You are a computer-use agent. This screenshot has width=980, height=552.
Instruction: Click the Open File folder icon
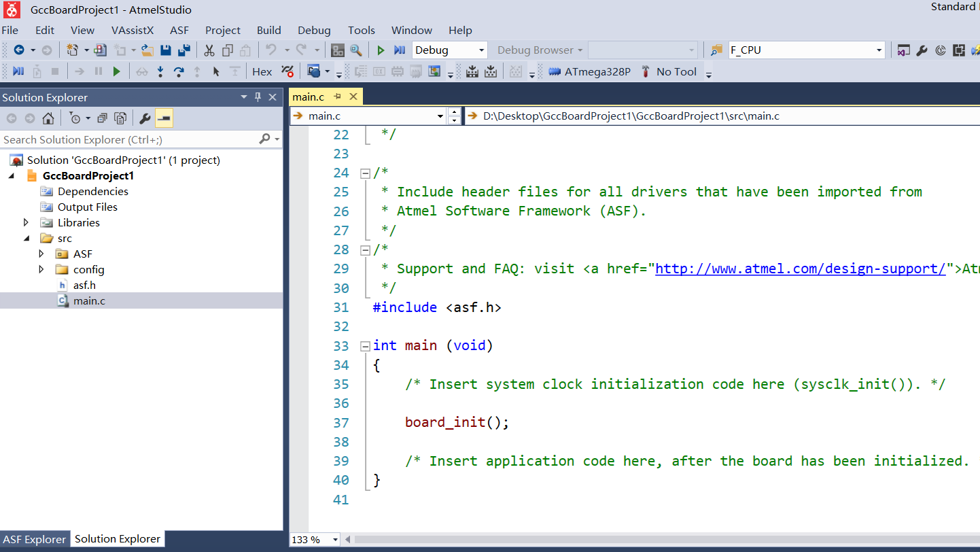(147, 50)
